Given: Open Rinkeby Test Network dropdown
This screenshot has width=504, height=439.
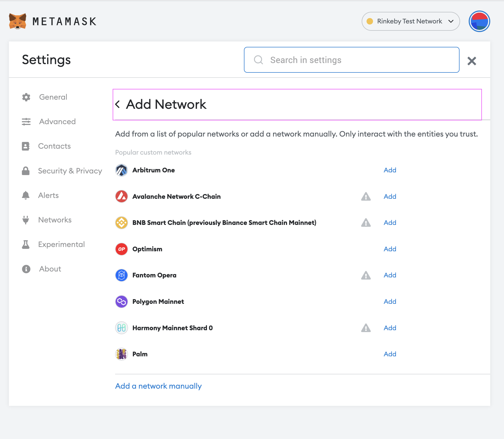Looking at the screenshot, I should [x=410, y=21].
